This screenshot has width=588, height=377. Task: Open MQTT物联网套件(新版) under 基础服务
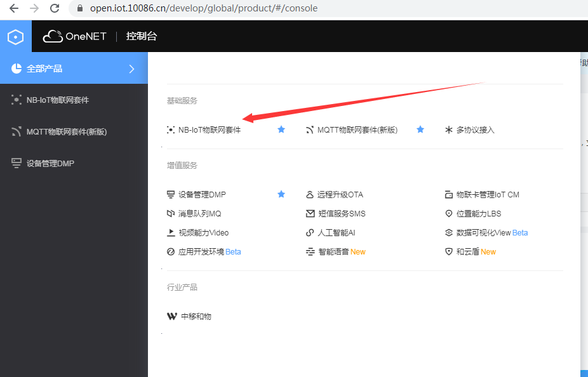click(x=357, y=130)
